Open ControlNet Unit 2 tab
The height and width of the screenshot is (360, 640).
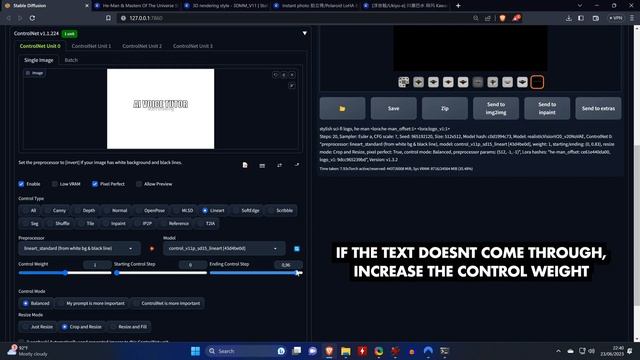click(x=142, y=46)
